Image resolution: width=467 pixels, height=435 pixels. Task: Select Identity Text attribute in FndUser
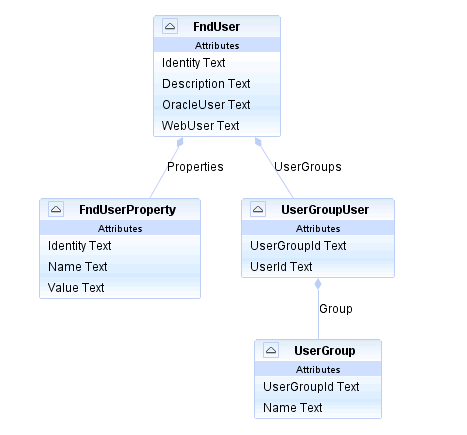217,63
